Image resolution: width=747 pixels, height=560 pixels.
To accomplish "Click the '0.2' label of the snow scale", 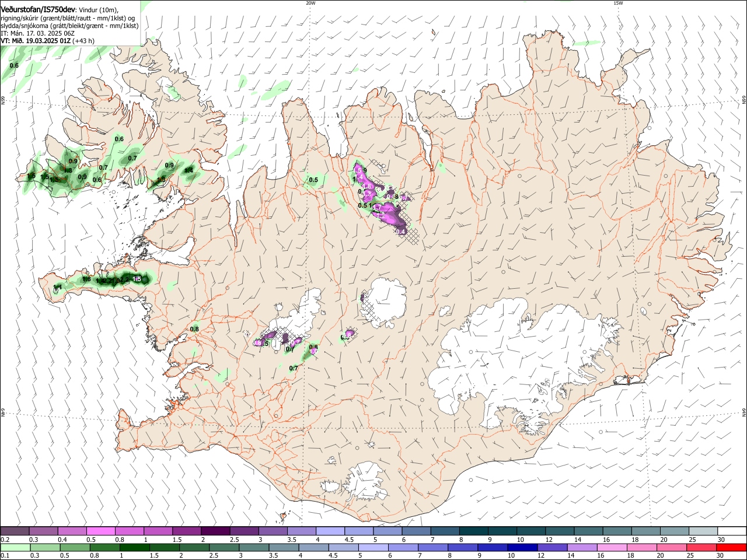I will [5, 540].
